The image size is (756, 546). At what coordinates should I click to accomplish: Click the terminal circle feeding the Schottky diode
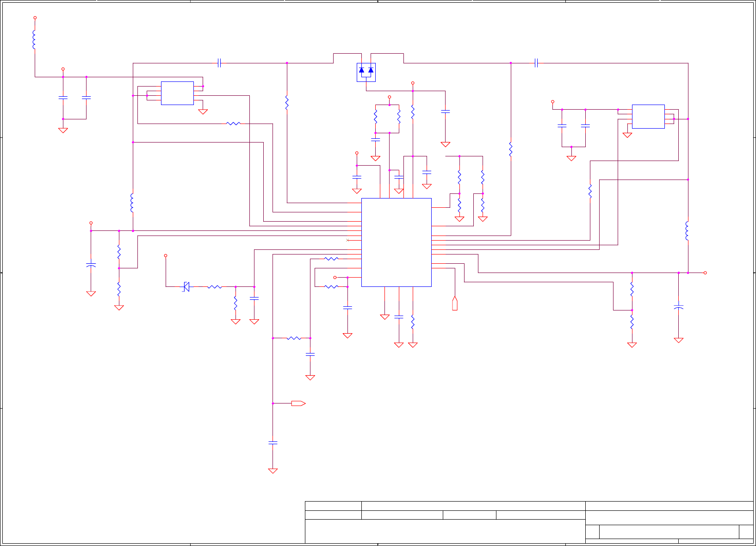[x=166, y=255]
